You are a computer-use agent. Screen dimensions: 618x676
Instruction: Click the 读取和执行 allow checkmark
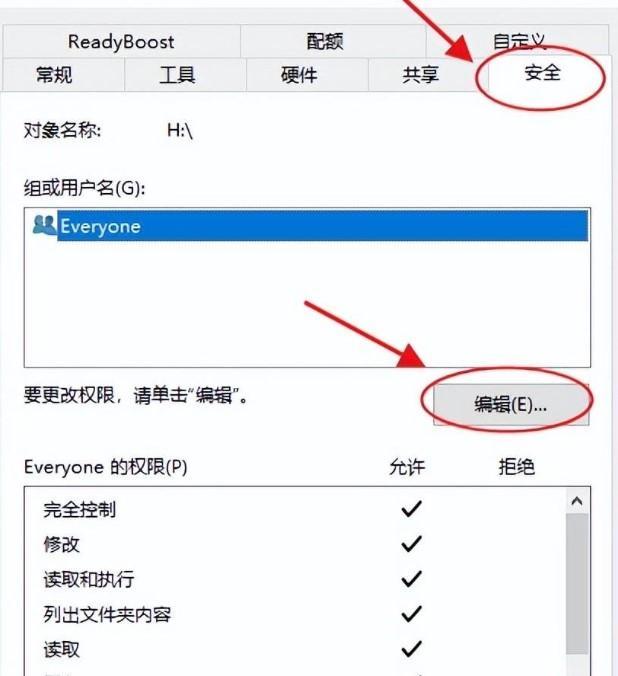click(411, 579)
